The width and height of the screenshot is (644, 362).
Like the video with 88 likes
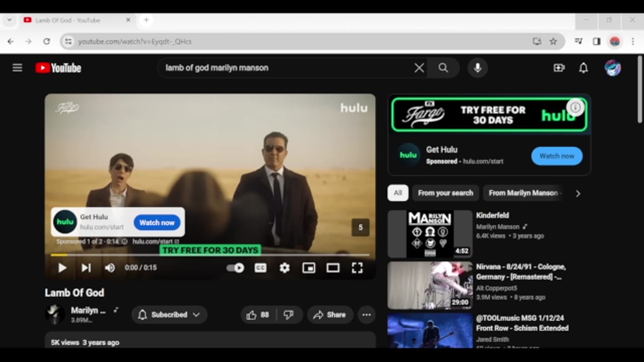258,315
